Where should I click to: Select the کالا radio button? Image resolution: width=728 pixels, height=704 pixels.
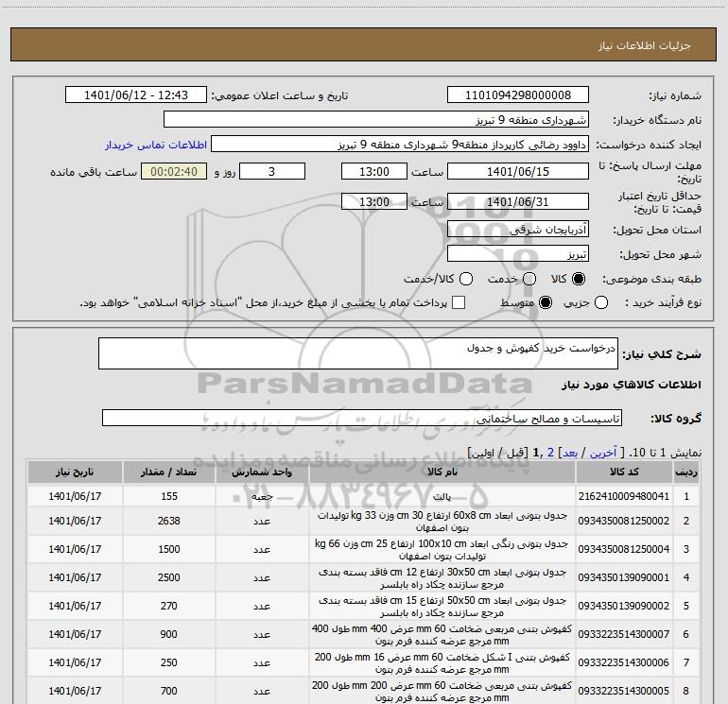[x=579, y=279]
